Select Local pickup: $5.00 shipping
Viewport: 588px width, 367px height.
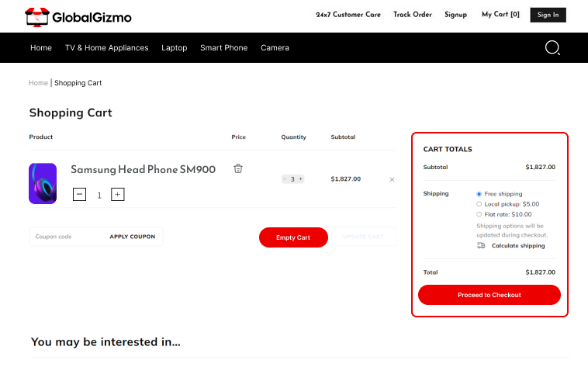[x=479, y=204]
